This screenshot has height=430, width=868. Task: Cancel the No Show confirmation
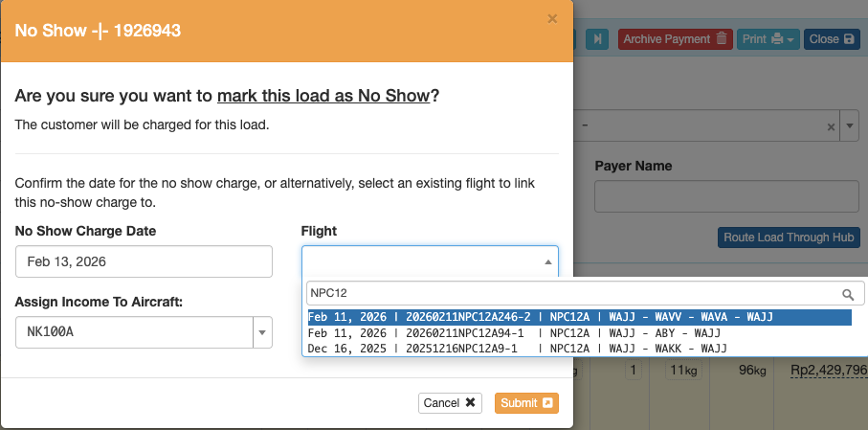coord(450,403)
